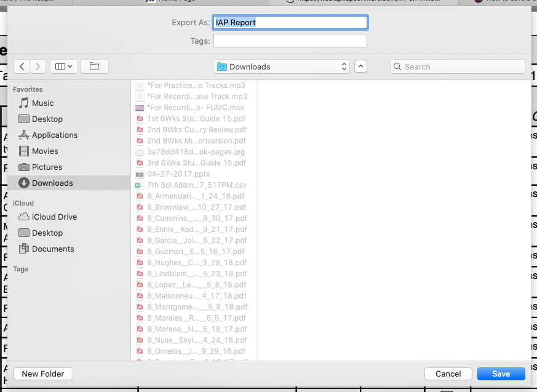
Task: Click file 8_Garcia__Jol..._5_22_17.pdf
Action: (194, 241)
